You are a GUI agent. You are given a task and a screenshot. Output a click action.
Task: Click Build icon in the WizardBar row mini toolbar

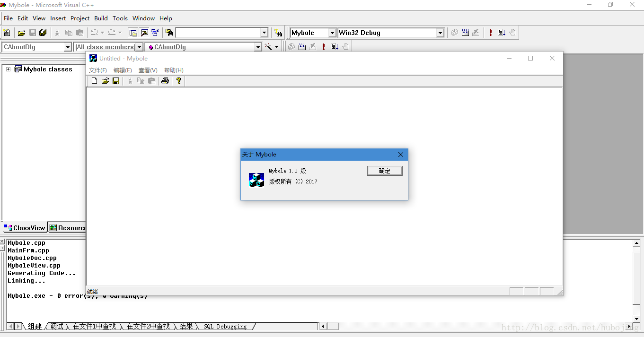click(x=302, y=46)
